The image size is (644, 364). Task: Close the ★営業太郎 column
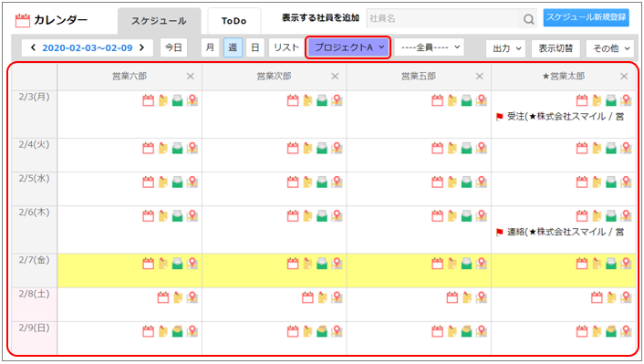624,76
